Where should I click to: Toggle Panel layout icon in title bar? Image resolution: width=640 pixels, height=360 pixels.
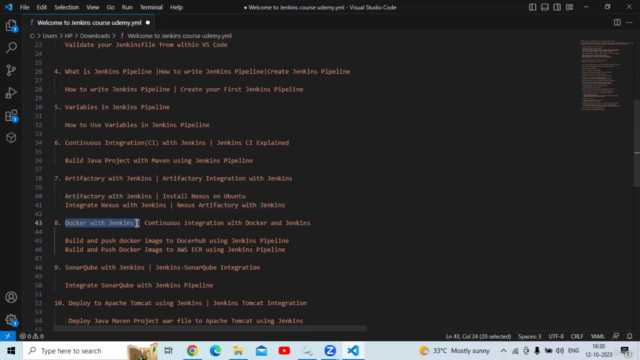pyautogui.click(x=544, y=7)
